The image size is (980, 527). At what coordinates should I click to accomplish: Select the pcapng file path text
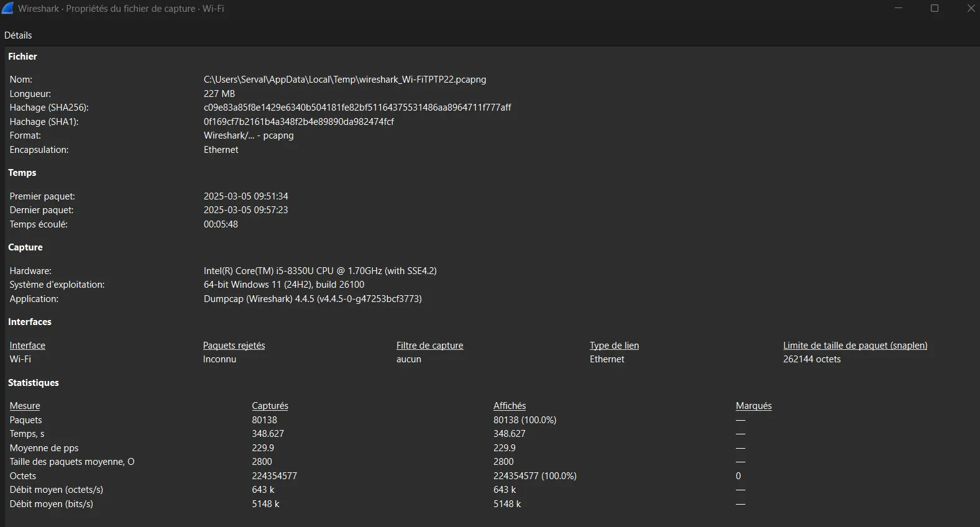344,80
